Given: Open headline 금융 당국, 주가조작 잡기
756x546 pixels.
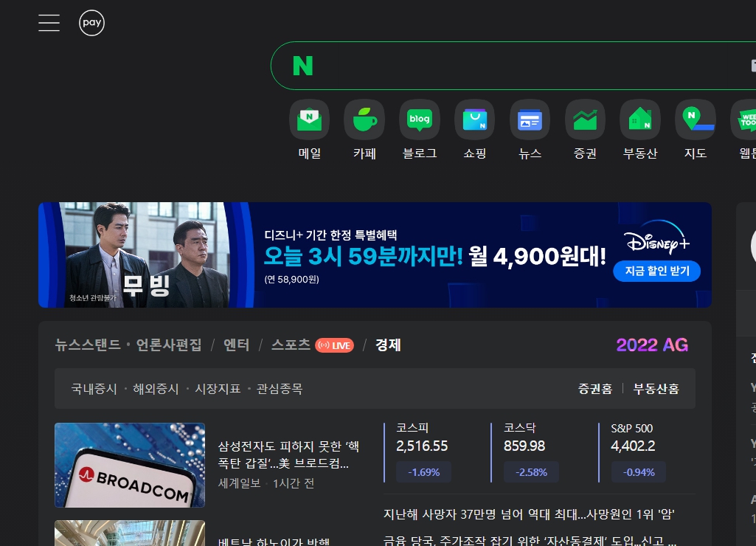Looking at the screenshot, I should click(x=530, y=540).
